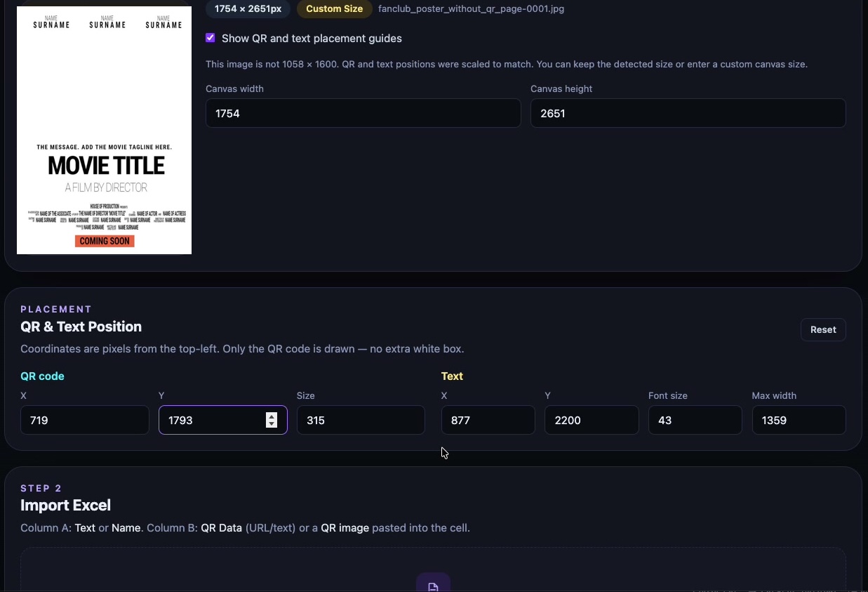Click the Font size field showing 43
868x592 pixels.
click(x=695, y=420)
